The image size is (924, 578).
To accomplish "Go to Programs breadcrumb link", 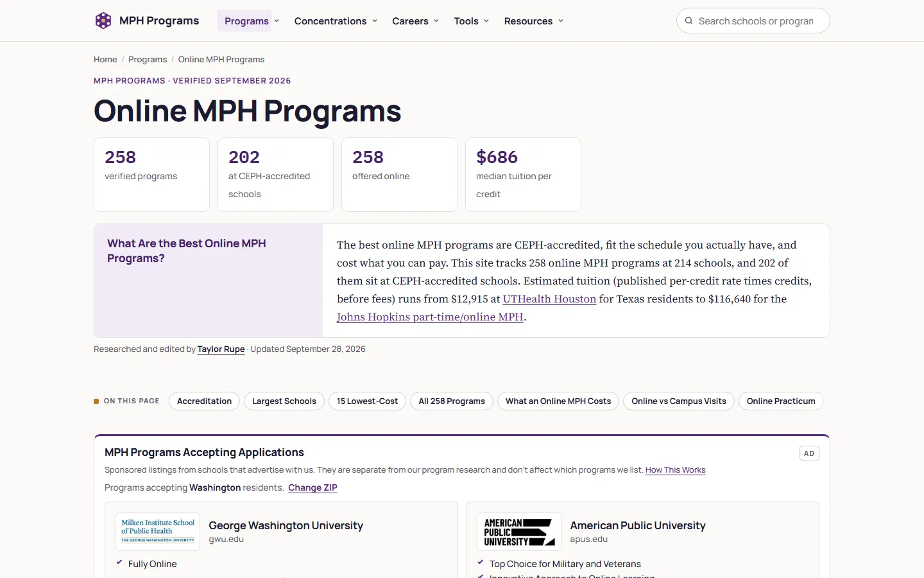I will (148, 59).
